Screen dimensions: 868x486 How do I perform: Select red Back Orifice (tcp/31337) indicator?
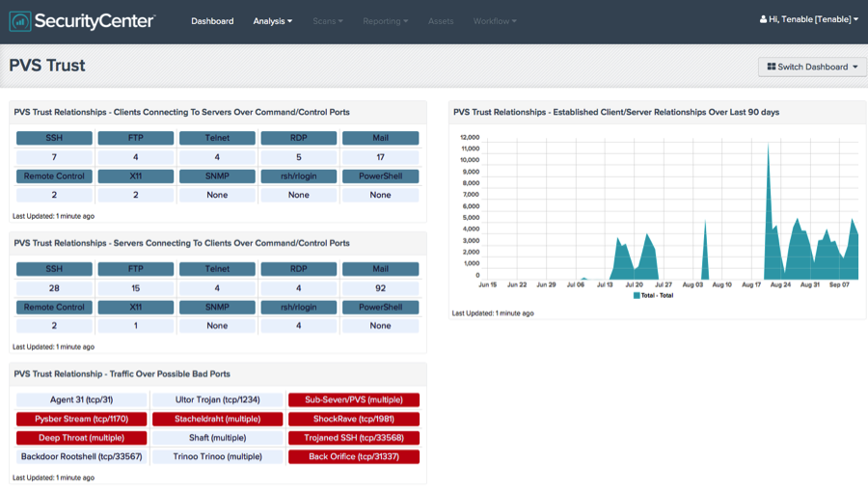click(354, 457)
